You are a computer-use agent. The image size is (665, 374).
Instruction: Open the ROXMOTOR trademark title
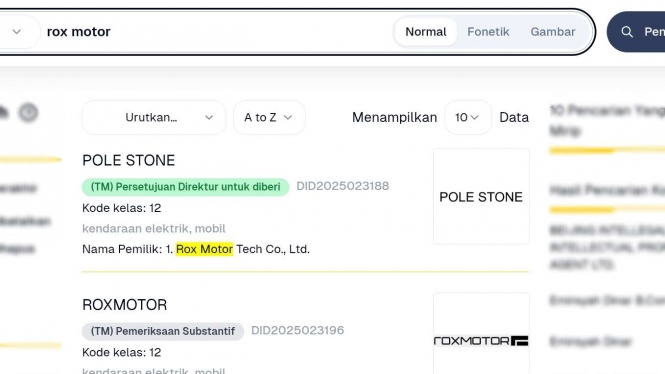(125, 305)
